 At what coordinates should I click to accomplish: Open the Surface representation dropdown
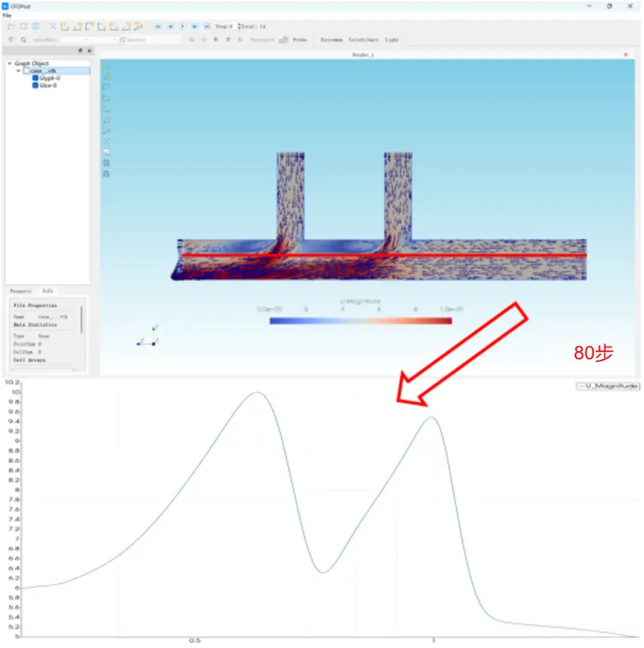point(148,39)
